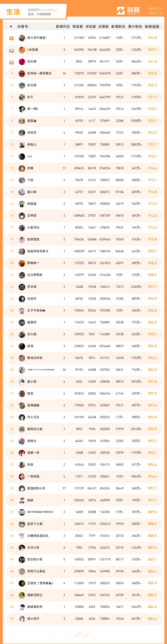The width and height of the screenshot is (167, 644).
Task: Click 罗志祥's black circular avatar
Action: [22, 287]
